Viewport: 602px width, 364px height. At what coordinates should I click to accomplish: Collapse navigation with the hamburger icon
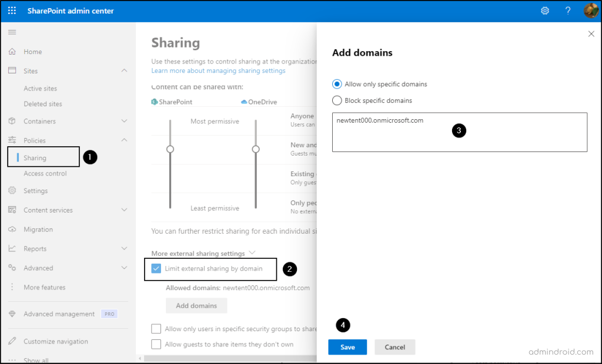click(12, 32)
